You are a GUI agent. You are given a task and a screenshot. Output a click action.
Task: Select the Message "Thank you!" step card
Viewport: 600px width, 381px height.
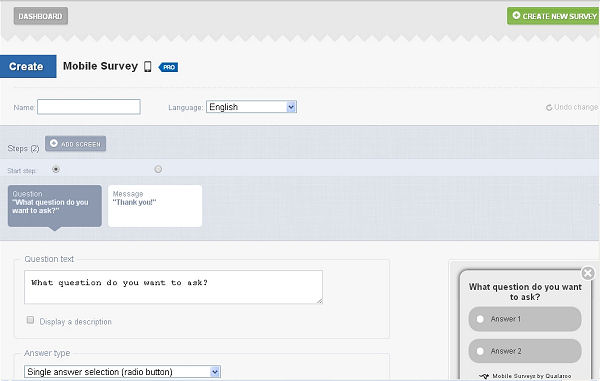[155, 206]
